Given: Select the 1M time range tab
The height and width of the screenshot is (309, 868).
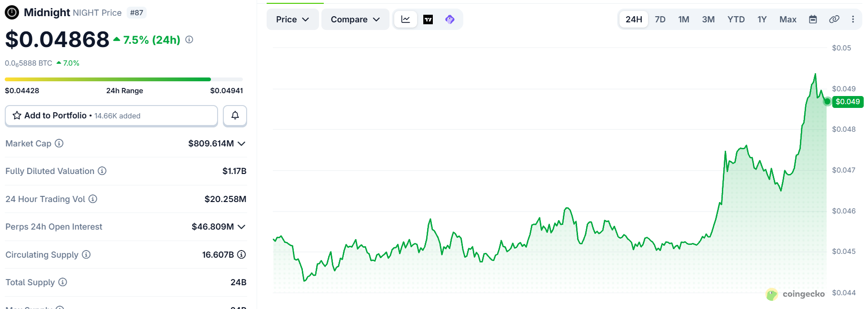Looking at the screenshot, I should tap(684, 19).
